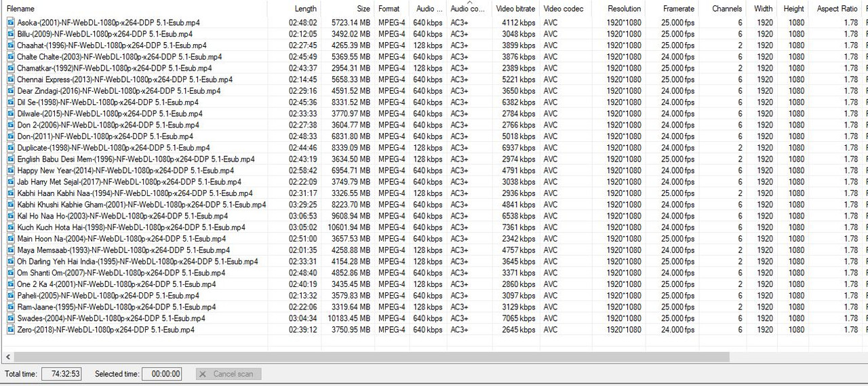The image size is (868, 386).
Task: Click the Cancel scan button
Action: pos(229,374)
